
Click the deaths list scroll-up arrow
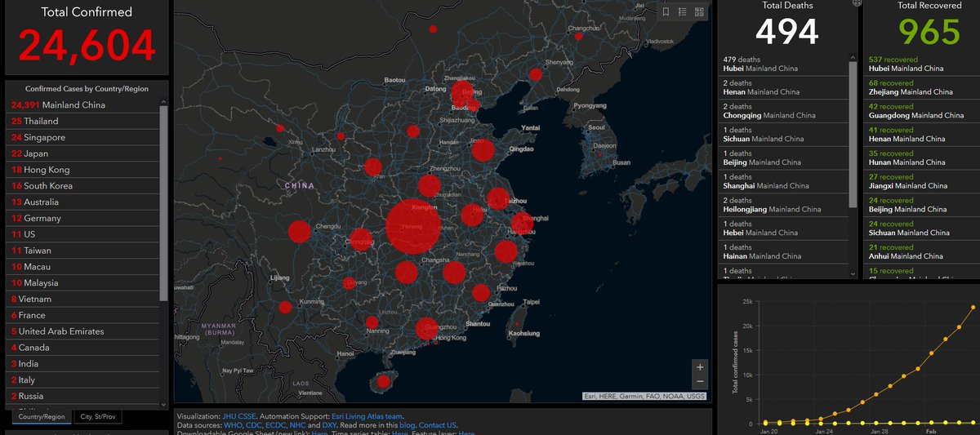[x=854, y=59]
